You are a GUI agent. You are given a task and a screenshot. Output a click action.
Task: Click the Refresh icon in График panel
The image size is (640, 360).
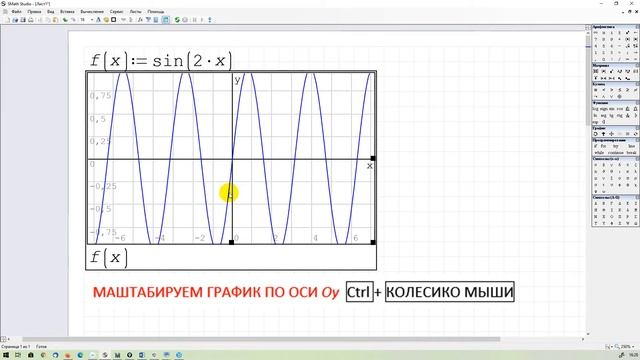pos(635,134)
